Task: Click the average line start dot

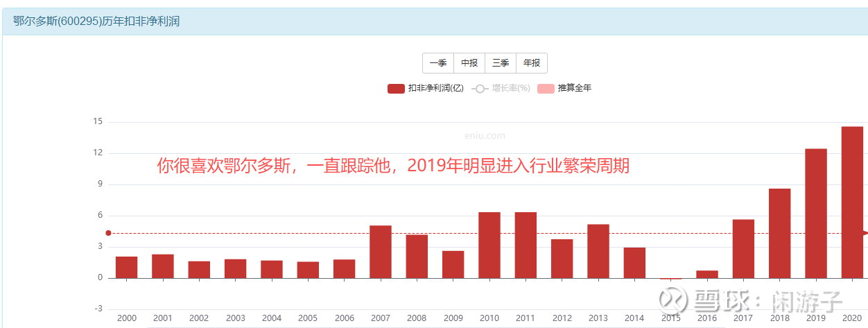Action: [108, 233]
